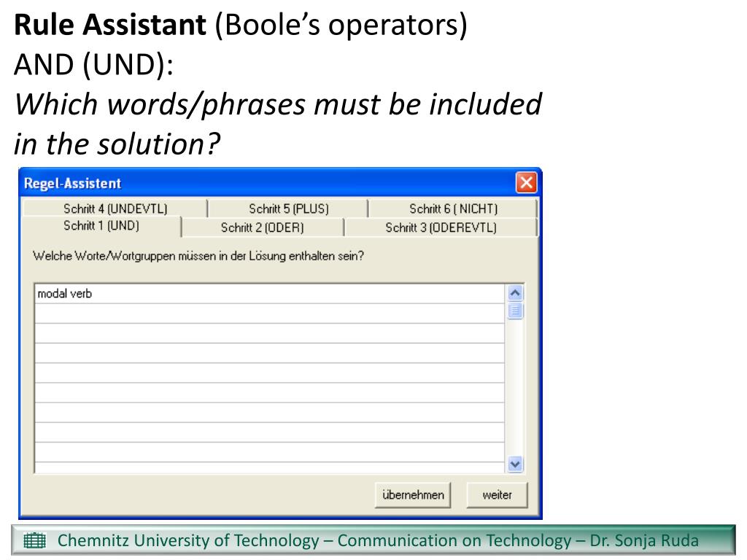This screenshot has width=747, height=560.
Task: Click the list scrollbar down arrow
Action: coord(515,464)
